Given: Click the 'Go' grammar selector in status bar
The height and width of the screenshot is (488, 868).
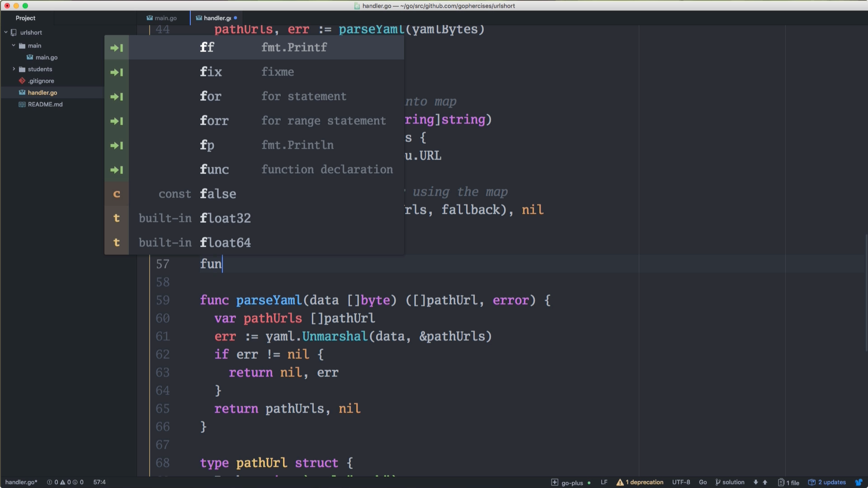Looking at the screenshot, I should (x=703, y=482).
